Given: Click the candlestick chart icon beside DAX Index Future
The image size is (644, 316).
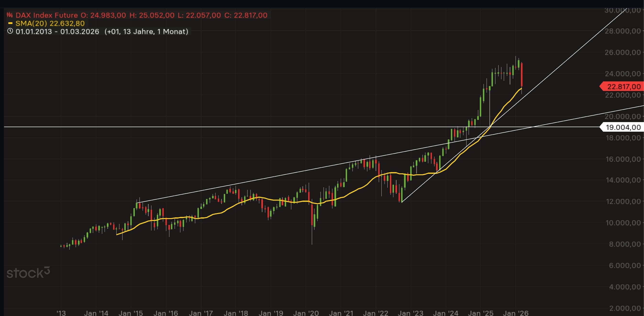Looking at the screenshot, I should 10,15.
